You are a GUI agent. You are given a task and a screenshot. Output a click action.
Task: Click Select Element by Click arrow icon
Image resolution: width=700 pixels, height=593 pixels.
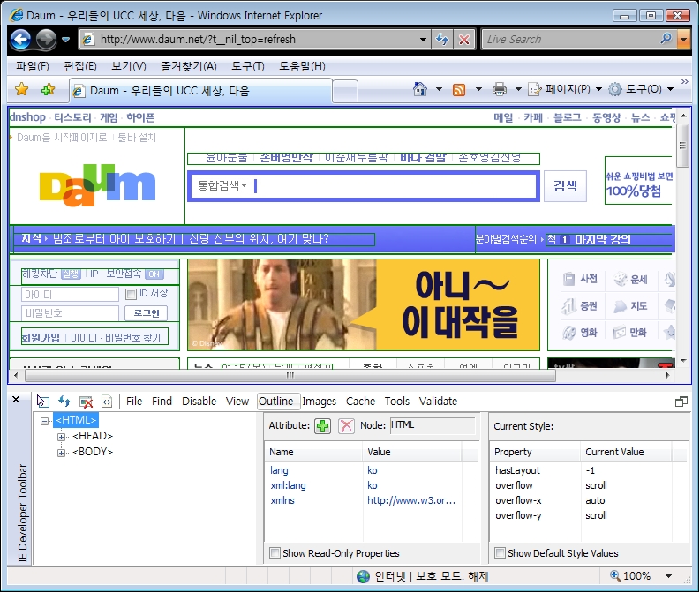point(43,402)
